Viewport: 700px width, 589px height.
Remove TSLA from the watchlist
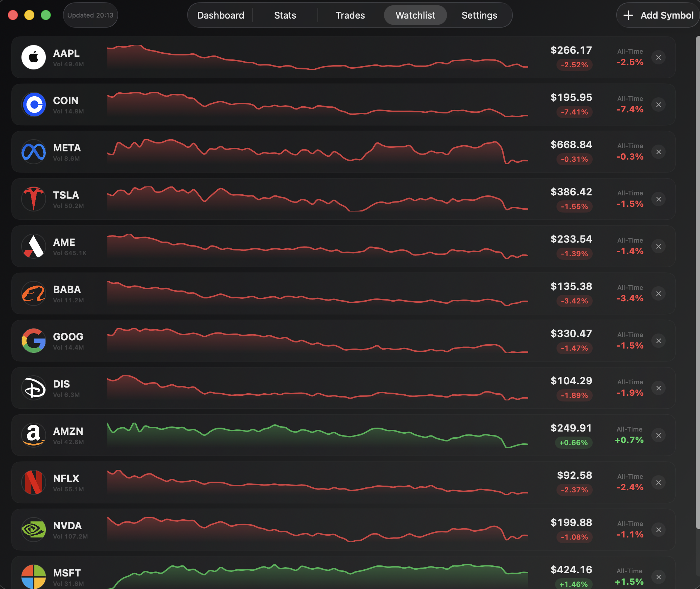(x=658, y=199)
